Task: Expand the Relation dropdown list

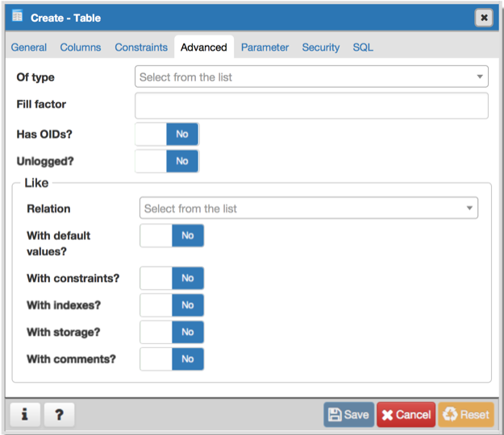Action: [309, 209]
